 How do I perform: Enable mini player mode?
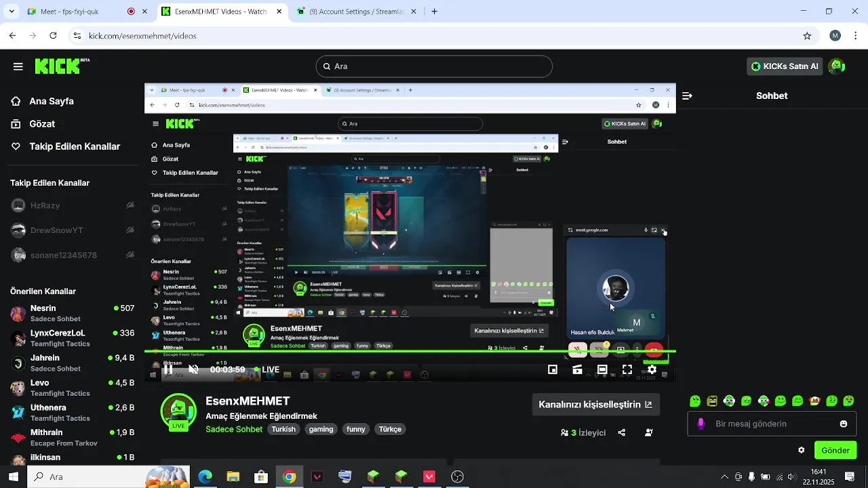(x=553, y=369)
